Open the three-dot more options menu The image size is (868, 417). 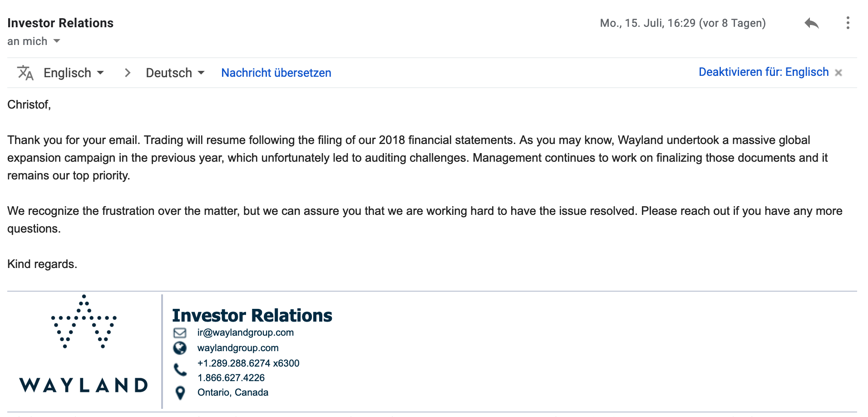[848, 23]
